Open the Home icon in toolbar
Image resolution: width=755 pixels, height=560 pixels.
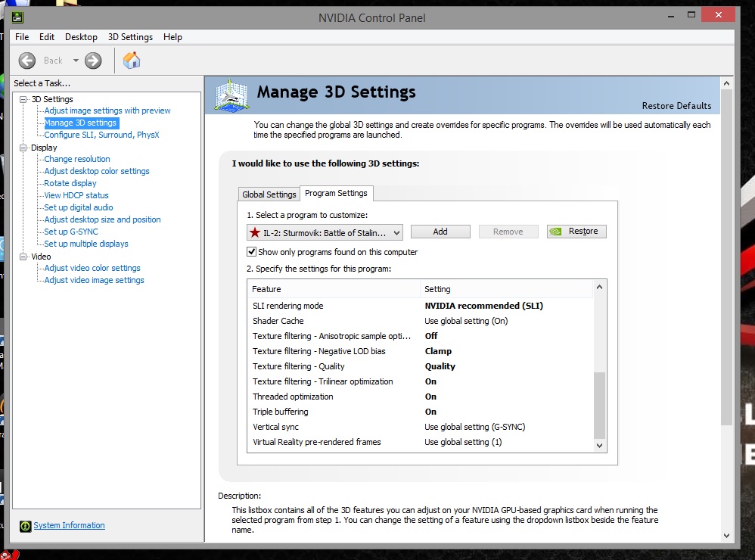[x=132, y=61]
